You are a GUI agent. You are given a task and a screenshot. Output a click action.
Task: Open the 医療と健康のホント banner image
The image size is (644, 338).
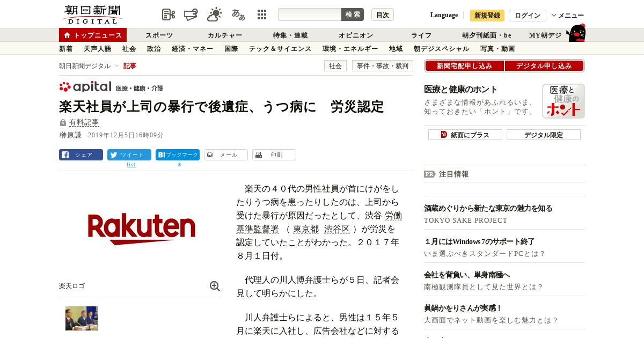pos(563,101)
